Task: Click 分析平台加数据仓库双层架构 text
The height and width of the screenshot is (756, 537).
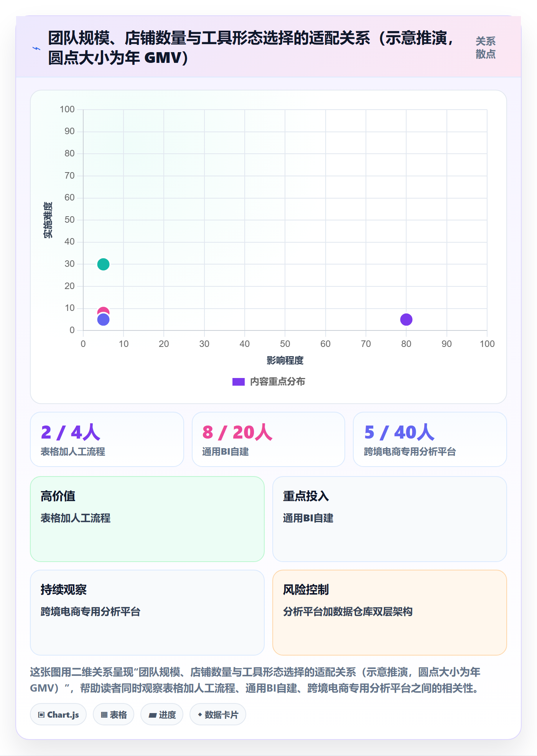Action: (348, 611)
